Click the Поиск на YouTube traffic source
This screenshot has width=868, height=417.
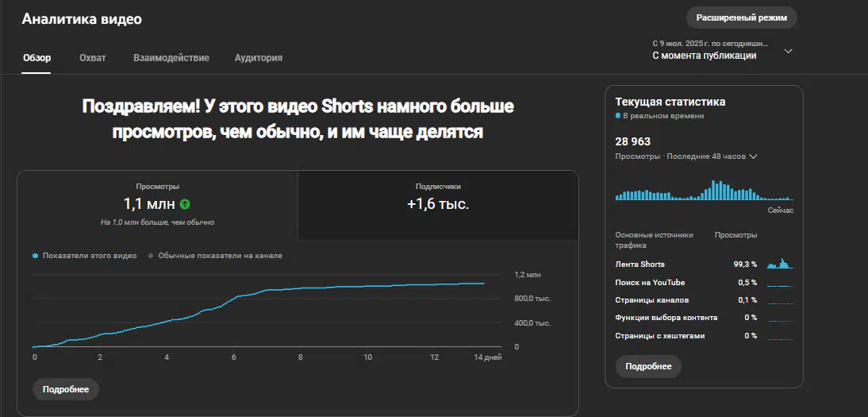(x=650, y=282)
